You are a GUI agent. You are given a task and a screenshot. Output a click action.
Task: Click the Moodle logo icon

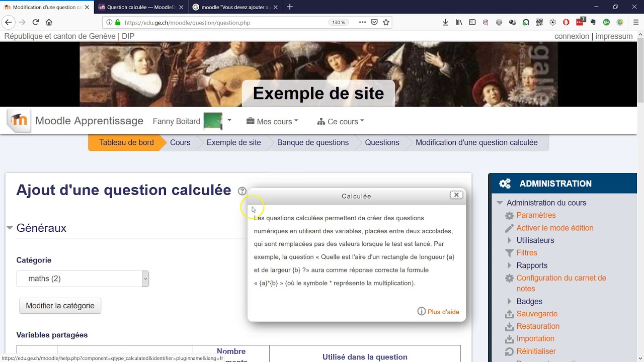19,121
